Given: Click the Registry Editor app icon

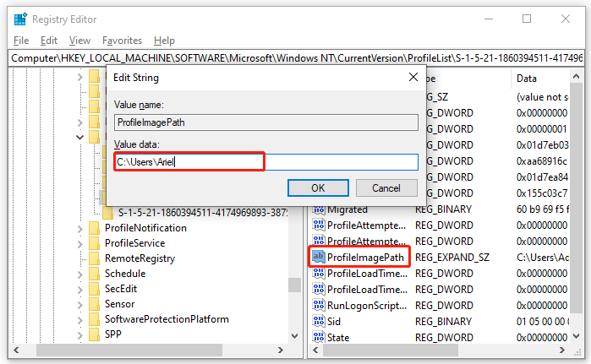Looking at the screenshot, I should pos(20,19).
